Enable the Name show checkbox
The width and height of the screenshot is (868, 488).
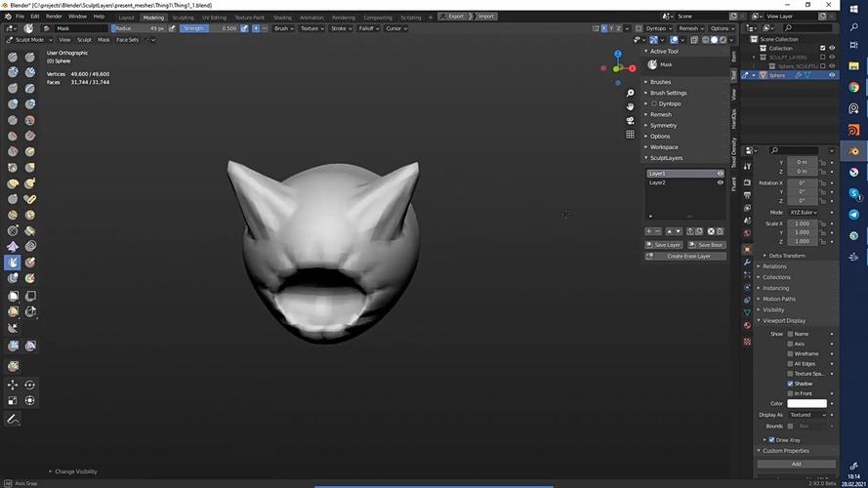[790, 334]
